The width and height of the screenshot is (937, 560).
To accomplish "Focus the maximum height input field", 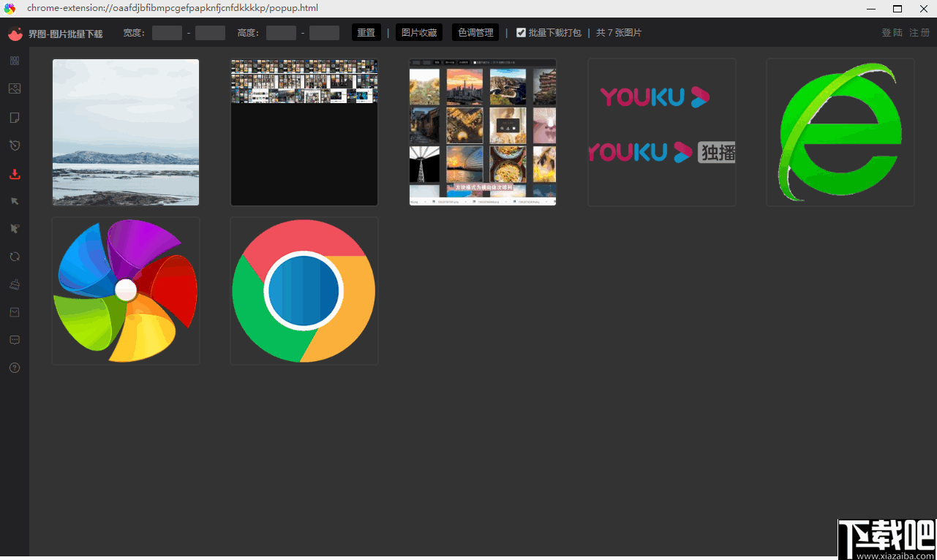I will (x=324, y=33).
